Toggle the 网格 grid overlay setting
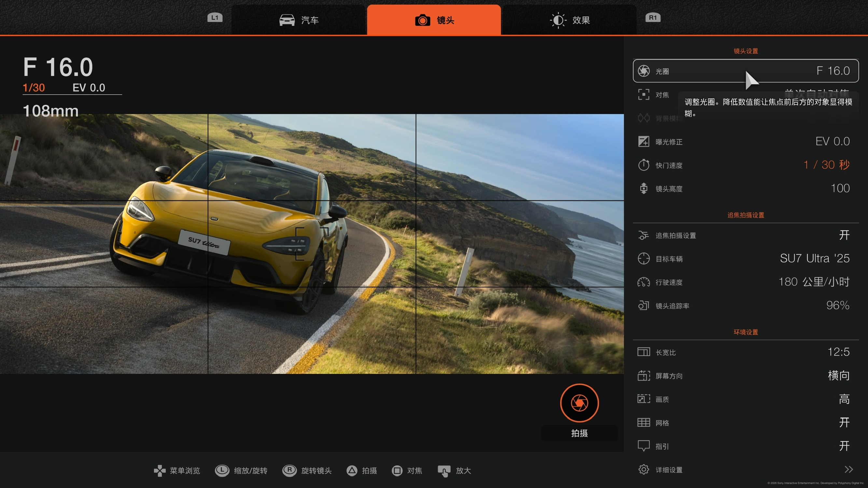 [x=844, y=422]
